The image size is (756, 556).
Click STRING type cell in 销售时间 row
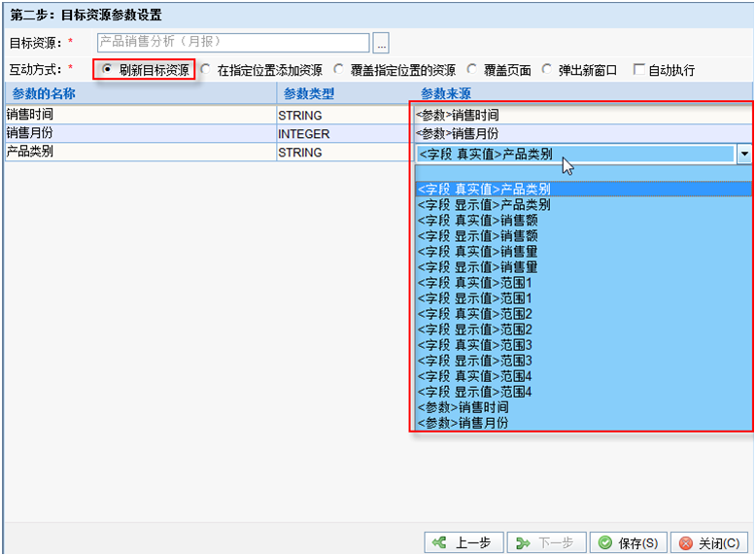[343, 116]
